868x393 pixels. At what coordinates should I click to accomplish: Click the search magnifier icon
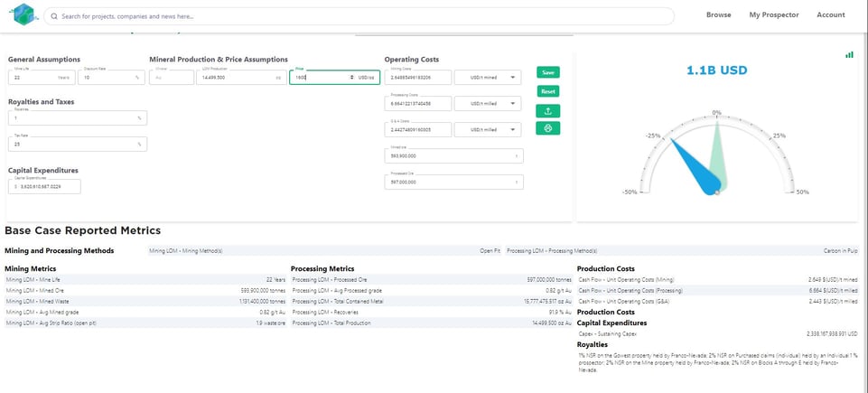tap(55, 16)
